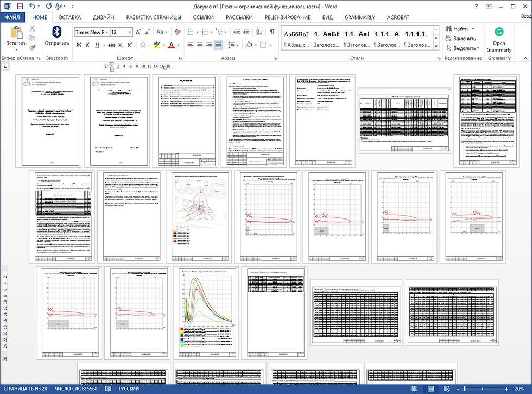Click the Вставить paste button

(x=16, y=37)
